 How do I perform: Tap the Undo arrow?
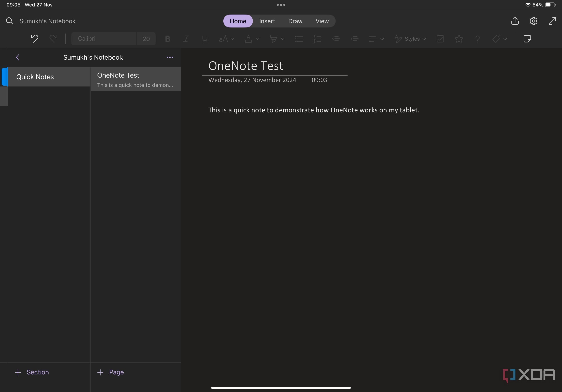coord(35,39)
